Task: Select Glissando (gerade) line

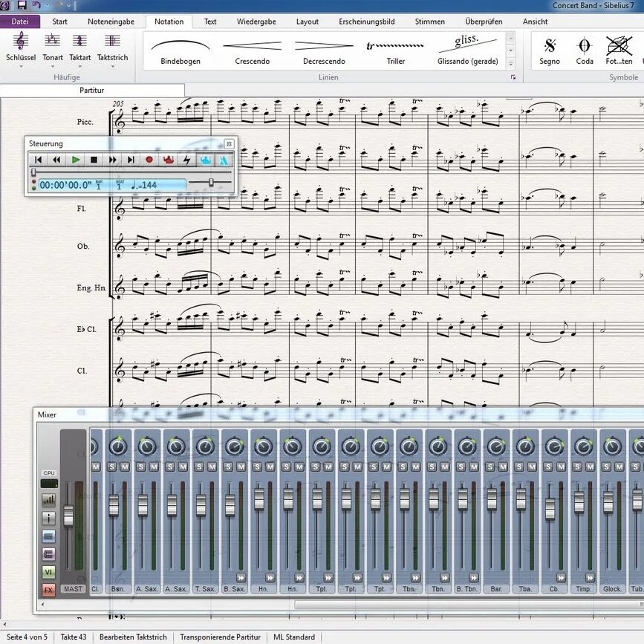Action: coord(467,51)
